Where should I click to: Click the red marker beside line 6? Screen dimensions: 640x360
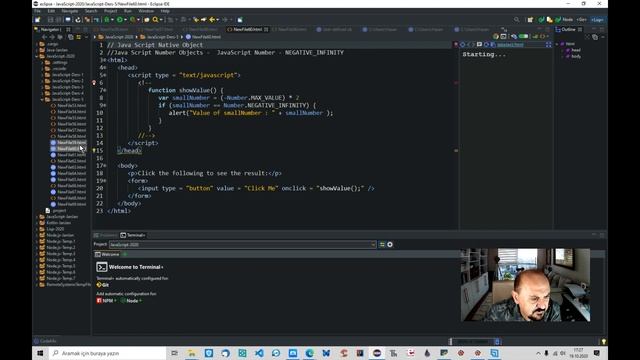(94, 83)
